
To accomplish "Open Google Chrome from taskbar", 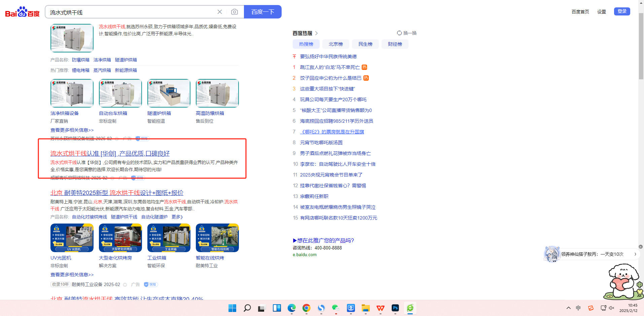I will [x=306, y=308].
